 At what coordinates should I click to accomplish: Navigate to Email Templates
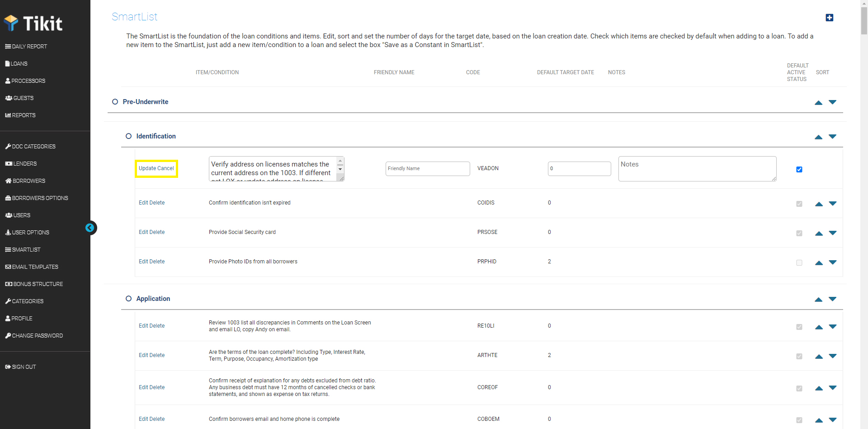click(35, 267)
